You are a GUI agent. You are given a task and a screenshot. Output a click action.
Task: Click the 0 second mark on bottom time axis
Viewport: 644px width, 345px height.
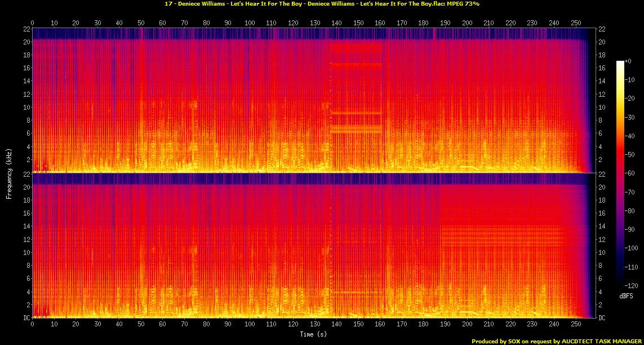click(x=33, y=325)
